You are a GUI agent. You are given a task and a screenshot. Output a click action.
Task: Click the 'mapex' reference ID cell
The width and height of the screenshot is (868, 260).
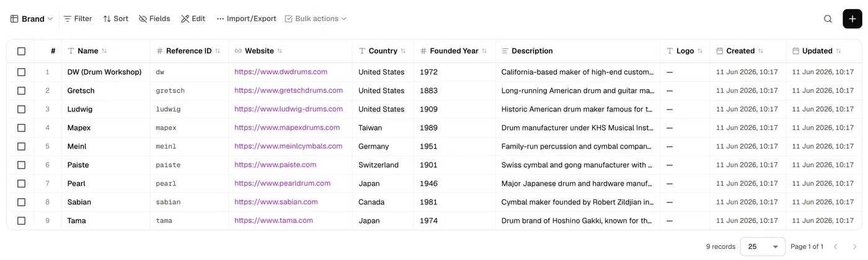pyautogui.click(x=189, y=128)
